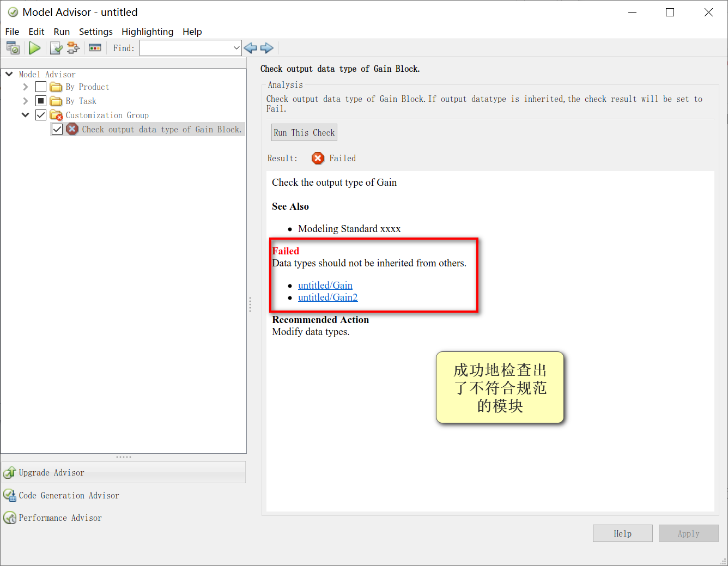Open the Find combo box dropdown
This screenshot has width=728, height=566.
click(x=236, y=48)
